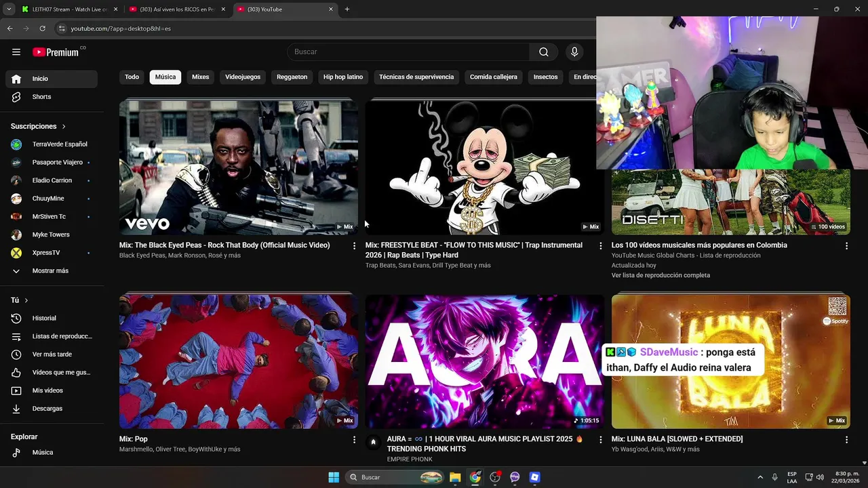Open FREESTYLE BEAT Mickey thumbnail
The image size is (868, 488).
[485, 167]
